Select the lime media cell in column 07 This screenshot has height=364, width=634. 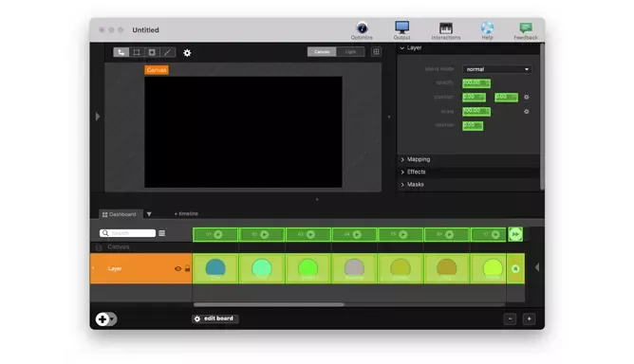pos(489,268)
